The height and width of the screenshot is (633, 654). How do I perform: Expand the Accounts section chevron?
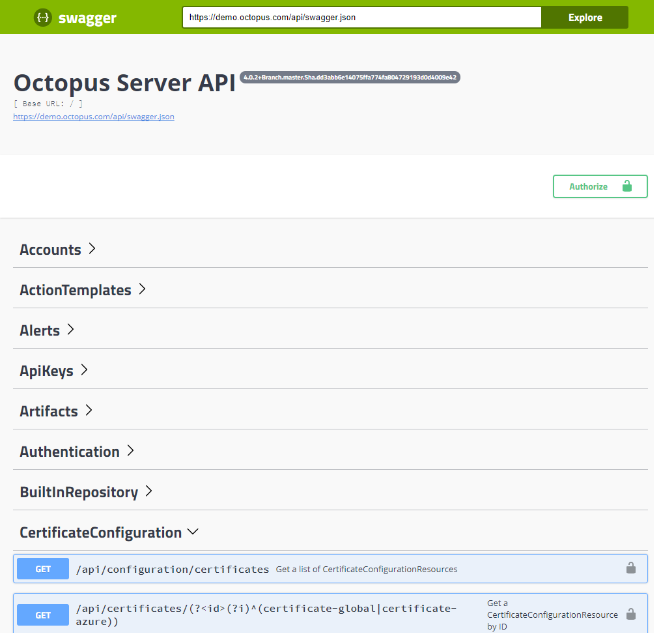(92, 249)
